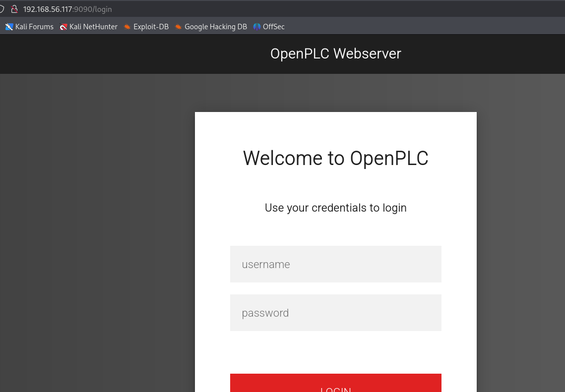Image resolution: width=565 pixels, height=392 pixels.
Task: Open the Kali Forums bookmark
Action: click(30, 27)
